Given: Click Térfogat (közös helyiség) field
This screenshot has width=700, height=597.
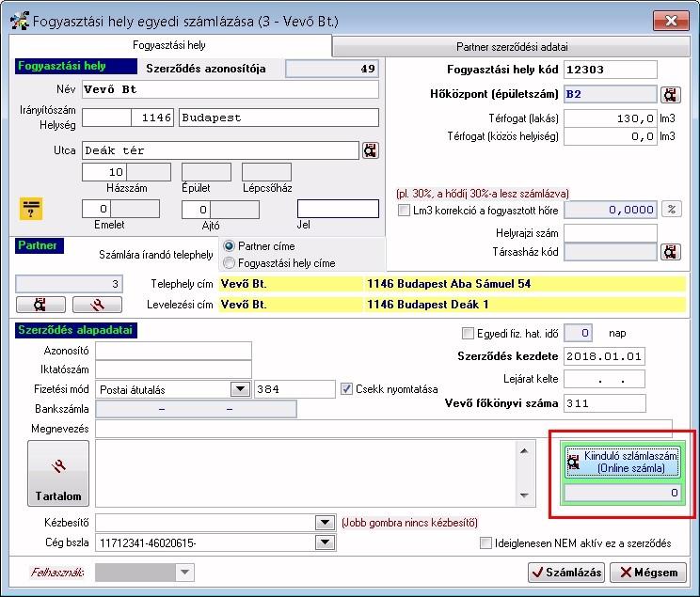Looking at the screenshot, I should pyautogui.click(x=611, y=136).
